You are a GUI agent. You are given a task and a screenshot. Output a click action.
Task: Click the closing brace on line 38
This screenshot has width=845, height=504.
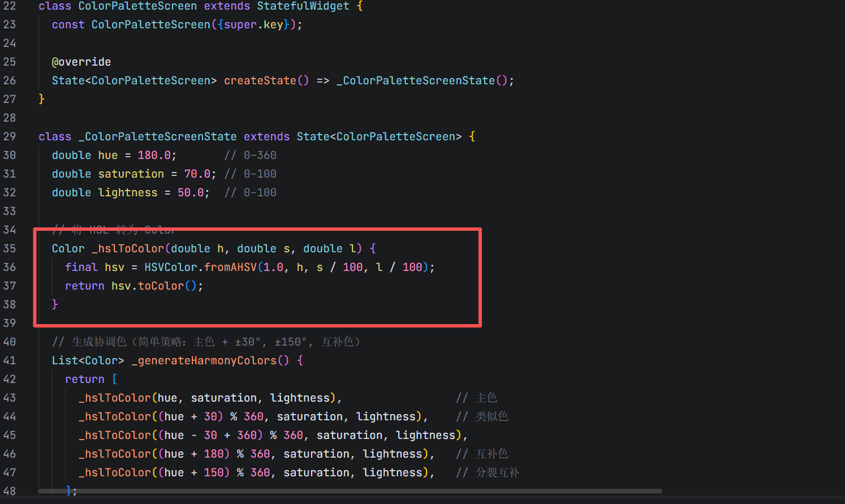55,304
